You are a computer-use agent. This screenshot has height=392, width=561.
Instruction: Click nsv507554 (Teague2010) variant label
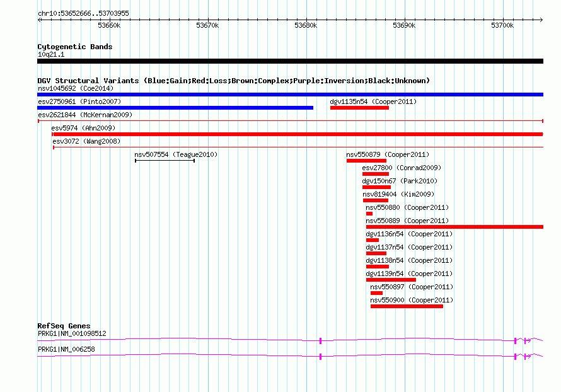pos(176,154)
